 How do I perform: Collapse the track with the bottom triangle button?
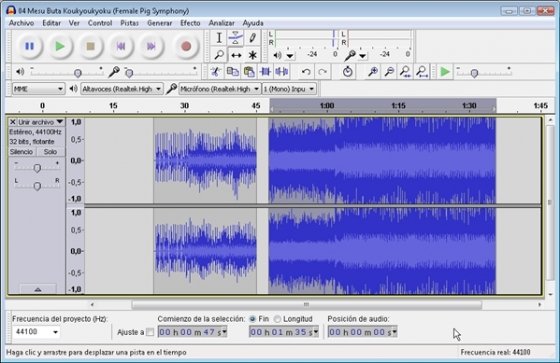pos(38,289)
